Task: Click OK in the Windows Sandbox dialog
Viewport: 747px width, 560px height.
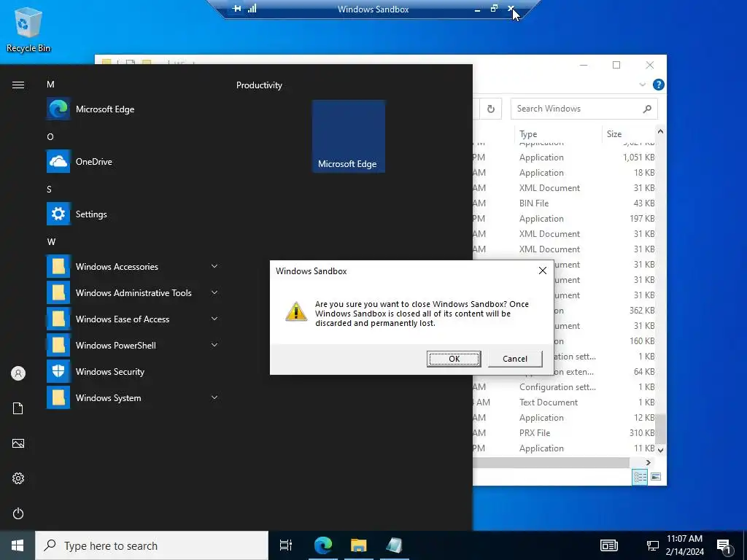Action: tap(454, 359)
